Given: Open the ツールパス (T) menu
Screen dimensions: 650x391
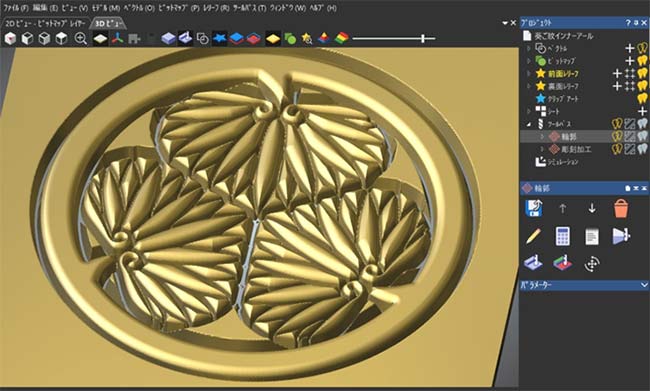Looking at the screenshot, I should [x=250, y=8].
